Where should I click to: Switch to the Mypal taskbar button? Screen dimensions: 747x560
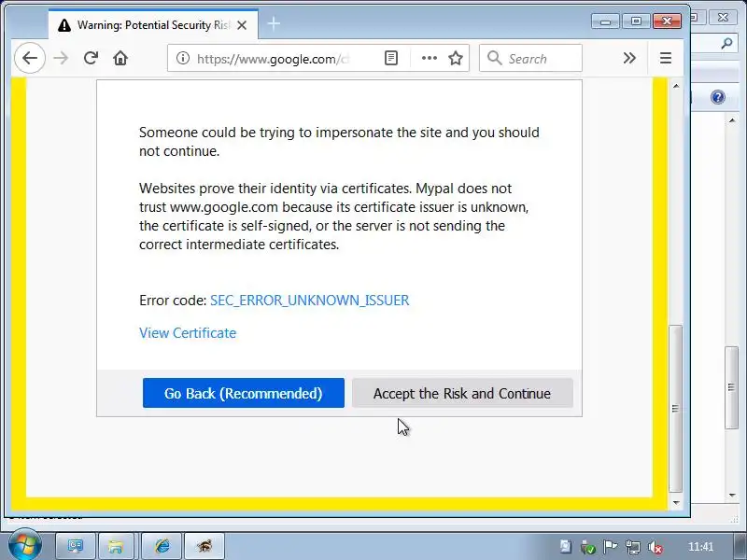click(x=204, y=546)
